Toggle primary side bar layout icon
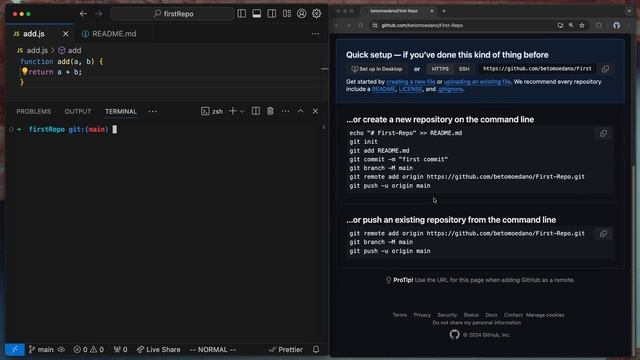Viewport: 640px width, 360px height. tap(242, 13)
